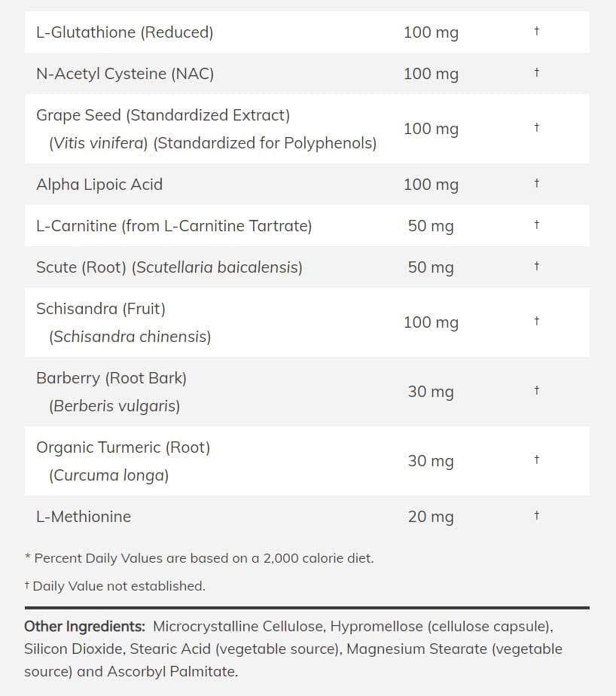Click the Scutellaria baicalensis italic name
This screenshot has width=616, height=696.
(x=217, y=267)
